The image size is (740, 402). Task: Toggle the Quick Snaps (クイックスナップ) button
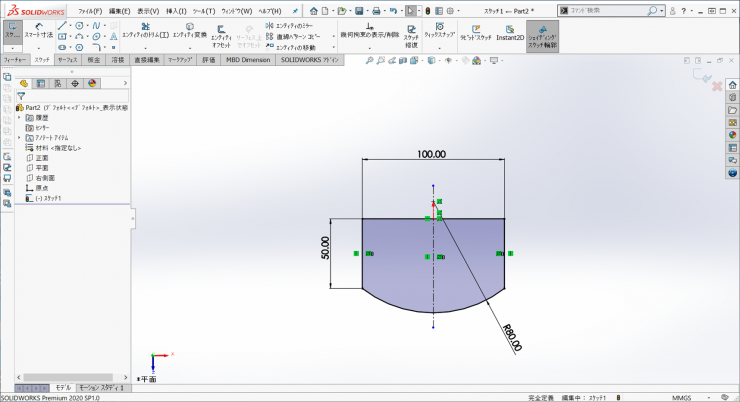pos(439,31)
